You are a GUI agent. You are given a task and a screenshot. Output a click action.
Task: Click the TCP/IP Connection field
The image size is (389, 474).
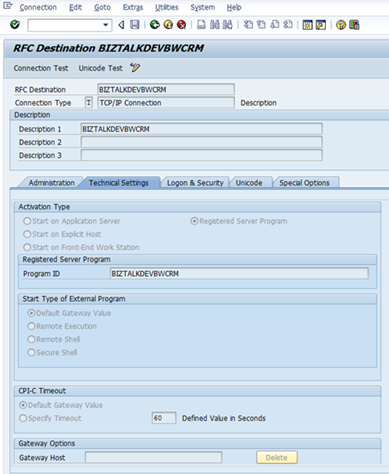pyautogui.click(x=166, y=103)
